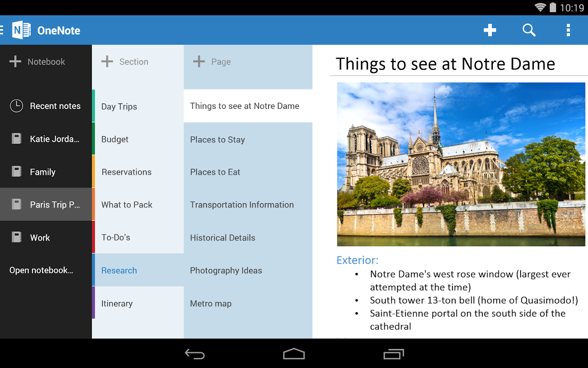Click the OneNote logo icon
Image resolution: width=588 pixels, height=368 pixels.
21,29
